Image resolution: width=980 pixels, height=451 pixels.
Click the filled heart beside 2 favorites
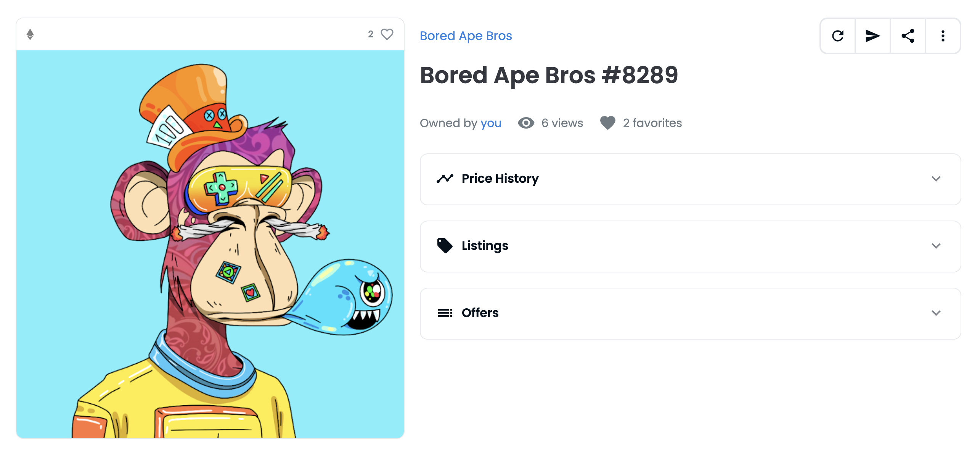coord(607,123)
